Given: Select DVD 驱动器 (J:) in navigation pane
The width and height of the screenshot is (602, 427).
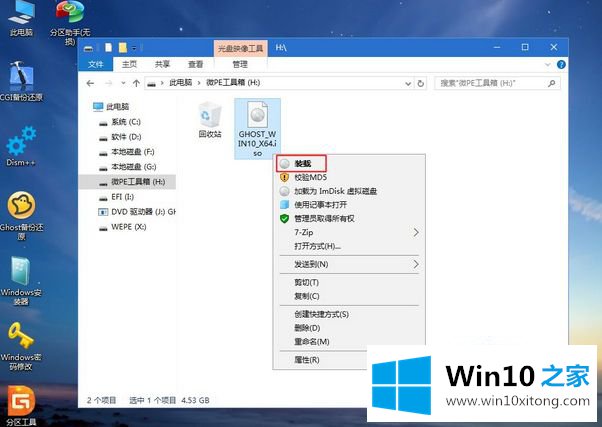Looking at the screenshot, I should pyautogui.click(x=137, y=212).
